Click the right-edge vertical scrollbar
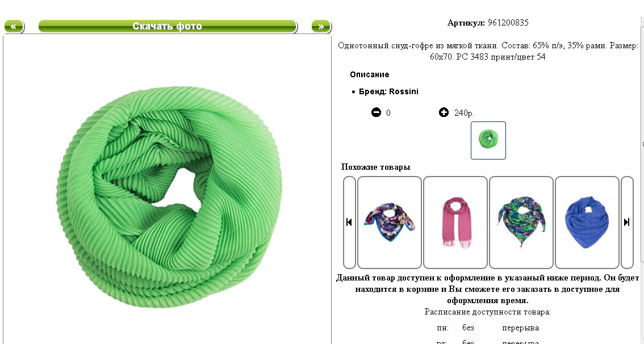Viewport: 644px width, 344px height. click(642, 181)
